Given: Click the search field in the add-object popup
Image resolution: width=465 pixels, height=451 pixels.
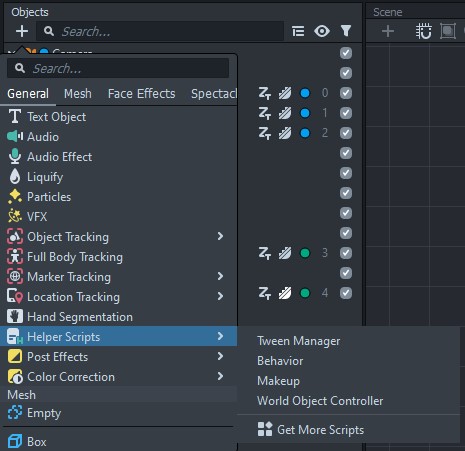Looking at the screenshot, I should point(118,69).
